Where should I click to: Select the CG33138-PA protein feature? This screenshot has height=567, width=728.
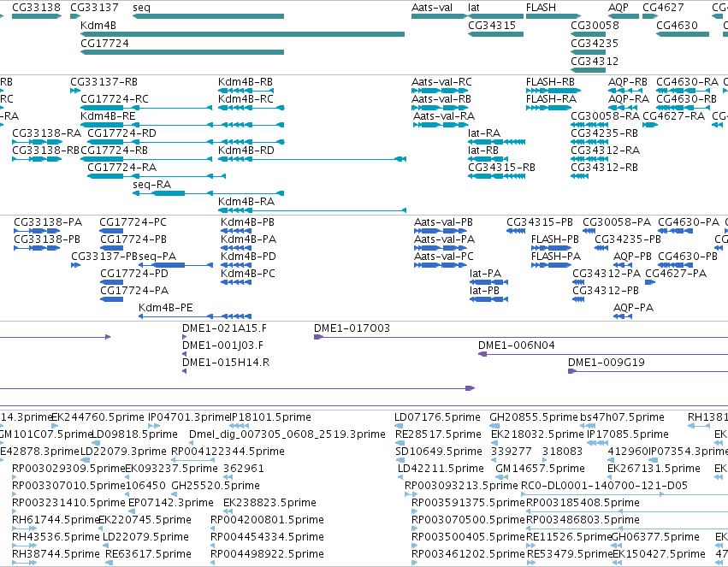37,231
